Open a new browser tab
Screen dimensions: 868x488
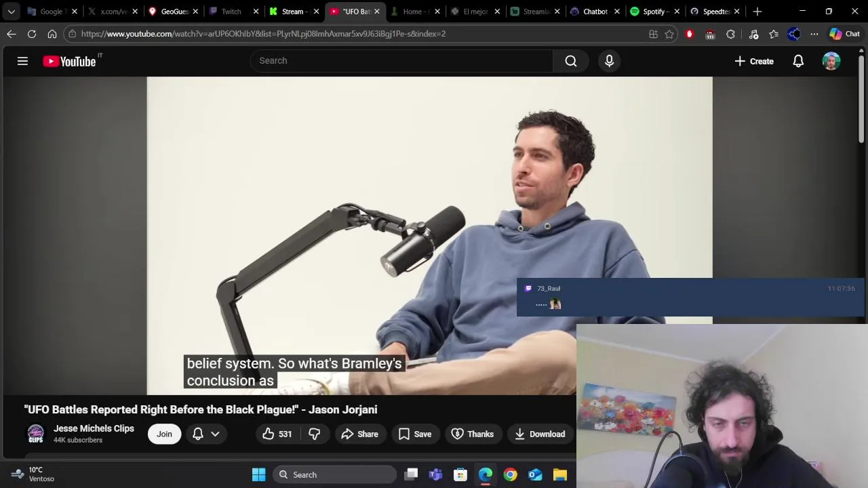(x=757, y=12)
